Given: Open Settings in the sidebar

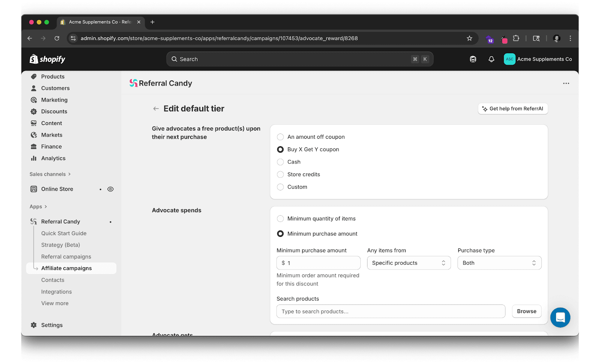Looking at the screenshot, I should pos(52,325).
